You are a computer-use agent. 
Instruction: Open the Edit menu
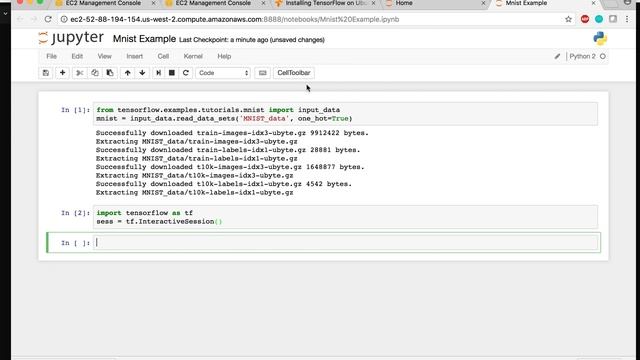pyautogui.click(x=77, y=56)
